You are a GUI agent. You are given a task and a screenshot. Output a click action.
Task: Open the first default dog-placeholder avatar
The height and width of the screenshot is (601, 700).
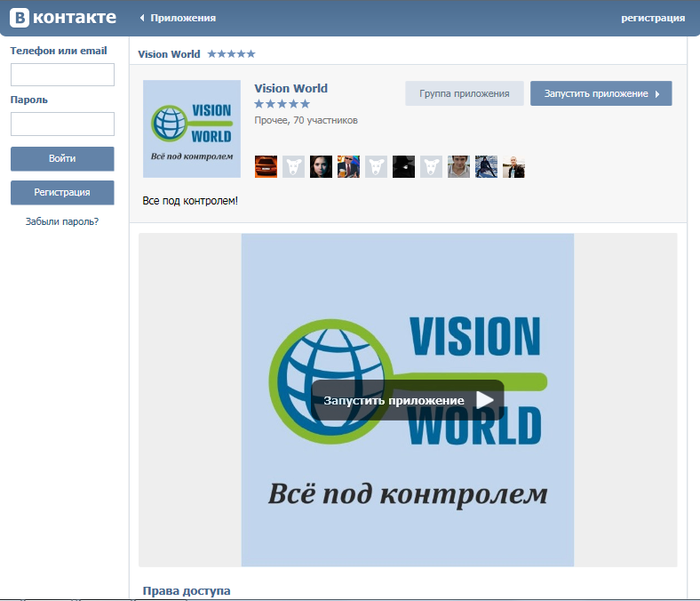(x=293, y=166)
